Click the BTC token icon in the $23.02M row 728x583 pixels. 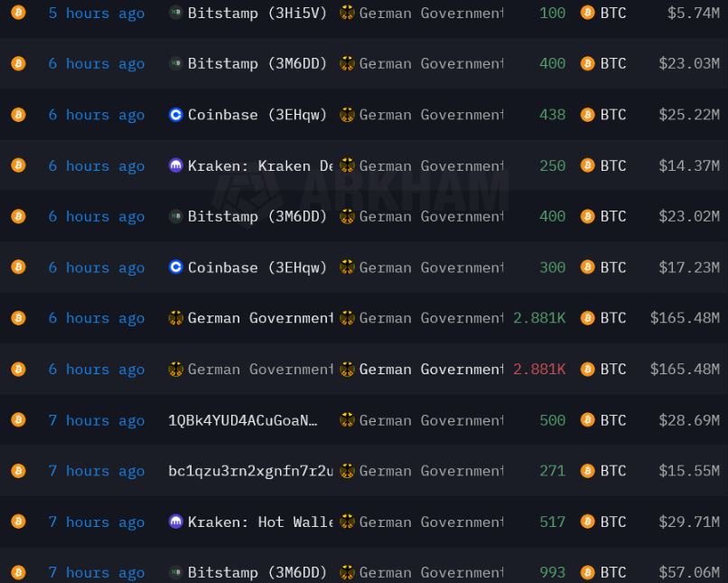coord(587,216)
